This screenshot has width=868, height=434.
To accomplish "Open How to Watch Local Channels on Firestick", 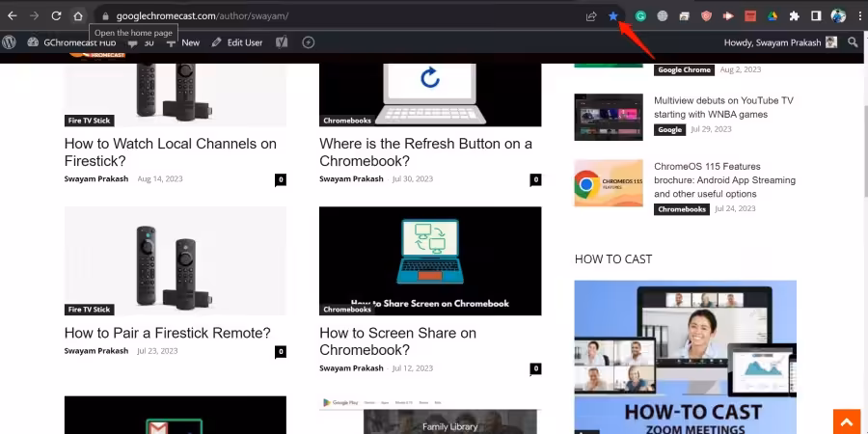I will point(171,152).
